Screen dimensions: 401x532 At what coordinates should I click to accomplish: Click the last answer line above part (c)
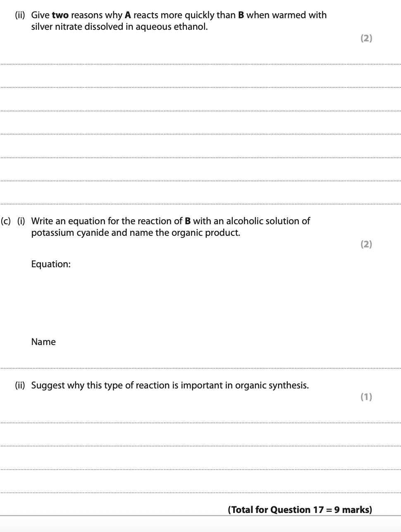[x=200, y=204]
